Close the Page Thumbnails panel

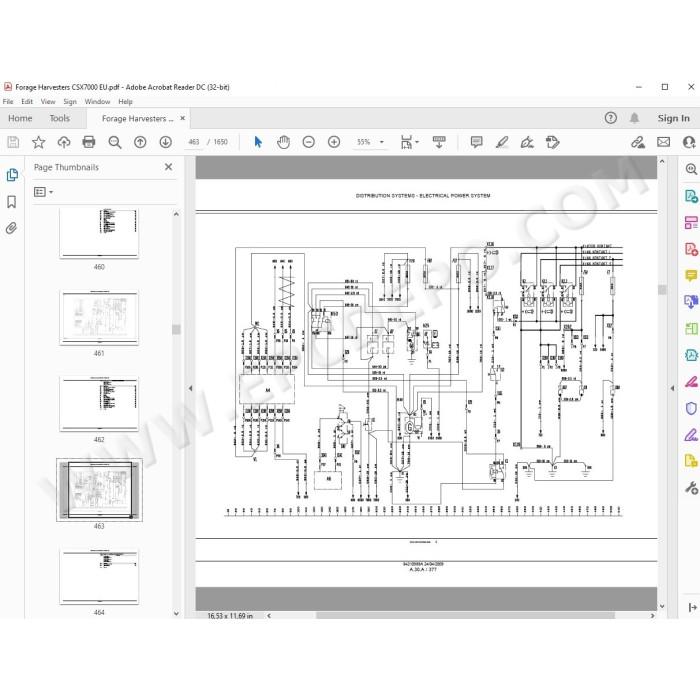[168, 167]
